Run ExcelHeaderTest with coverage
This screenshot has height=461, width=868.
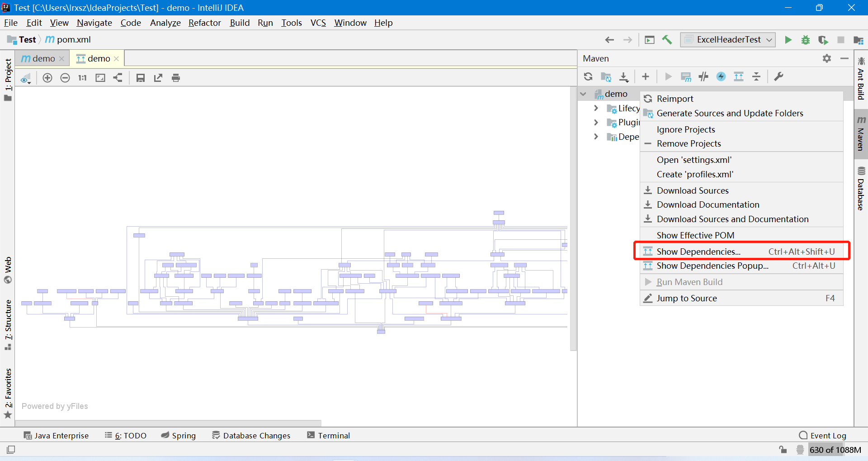pos(823,40)
